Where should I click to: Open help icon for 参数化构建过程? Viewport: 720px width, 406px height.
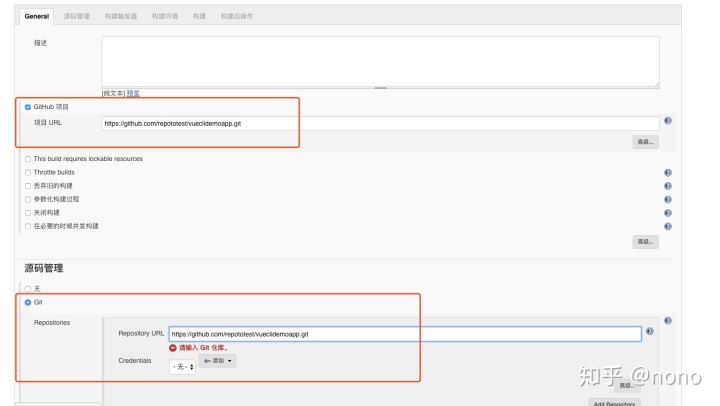coord(668,199)
